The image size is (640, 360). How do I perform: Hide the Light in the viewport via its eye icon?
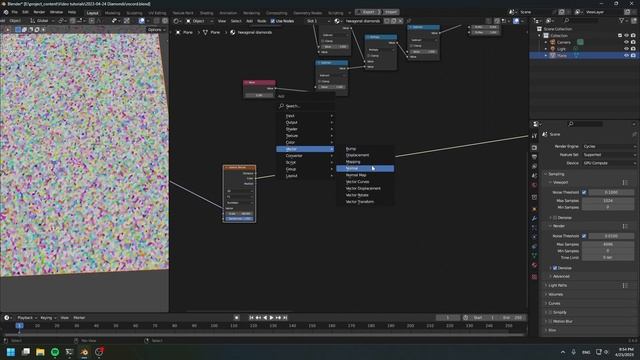[x=627, y=49]
